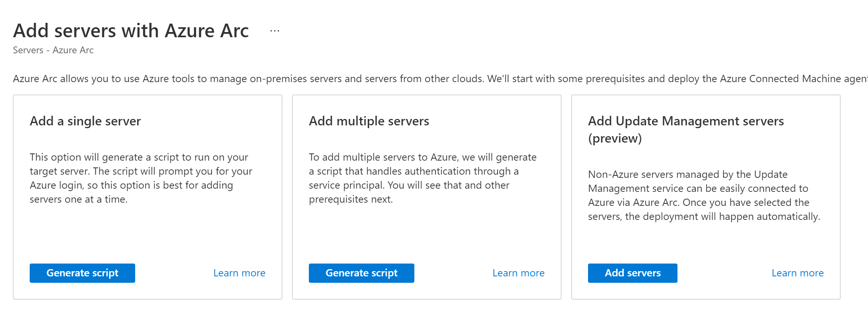
Task: Generate script for adding multiple servers
Action: (x=361, y=273)
